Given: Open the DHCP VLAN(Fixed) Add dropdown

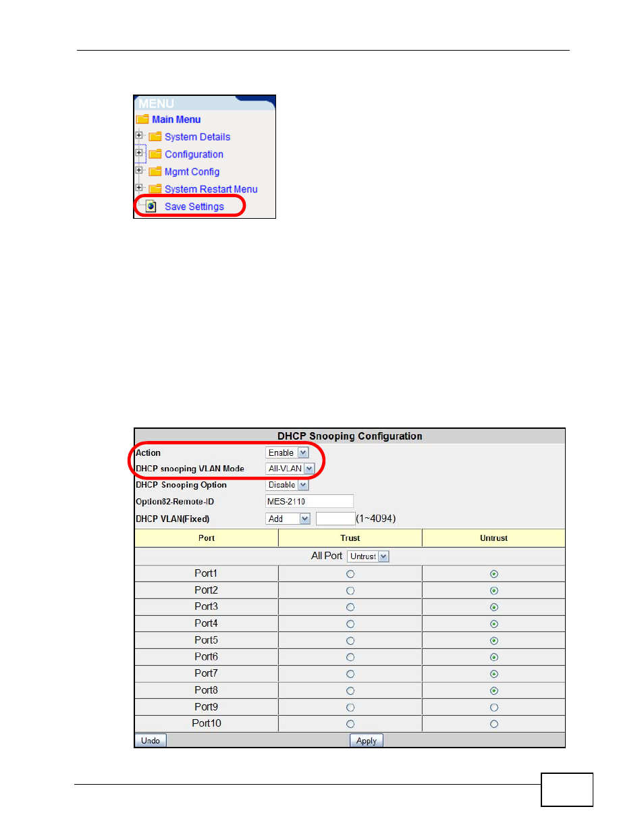Looking at the screenshot, I should (288, 519).
